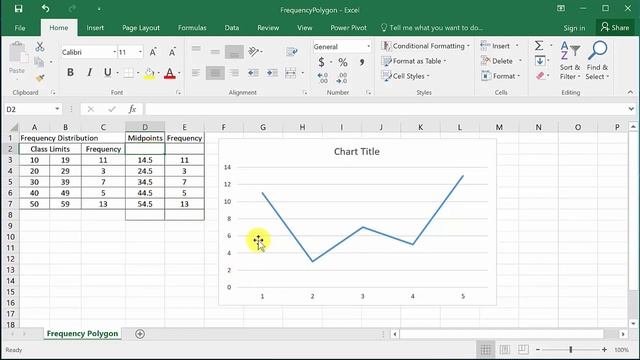Open the Name Box dropdown arrow
The width and height of the screenshot is (640, 360).
[x=57, y=109]
